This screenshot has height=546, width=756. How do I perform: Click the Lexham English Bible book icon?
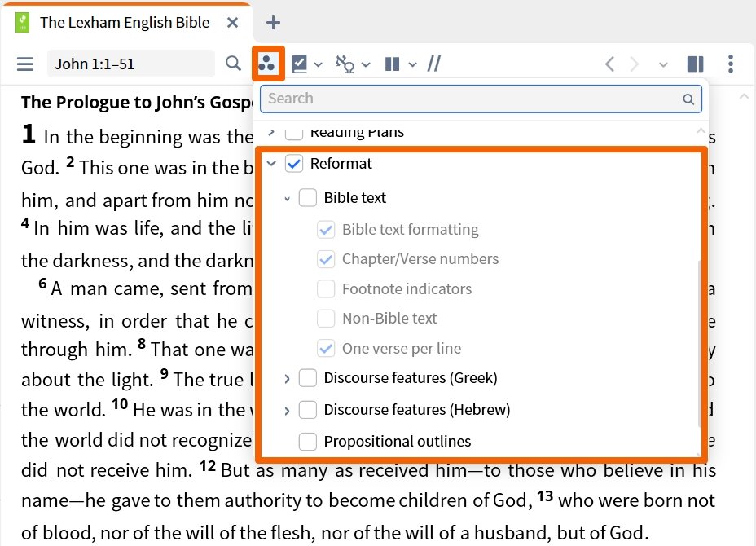[x=22, y=23]
